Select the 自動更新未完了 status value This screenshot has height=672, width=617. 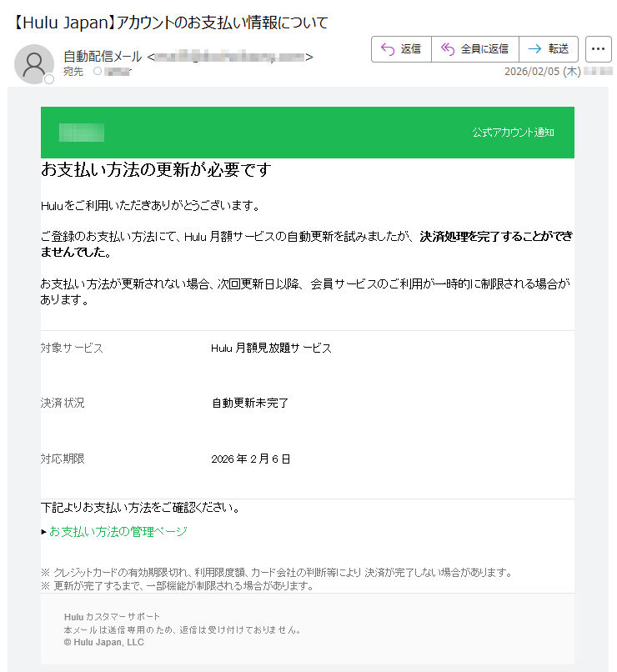[249, 404]
